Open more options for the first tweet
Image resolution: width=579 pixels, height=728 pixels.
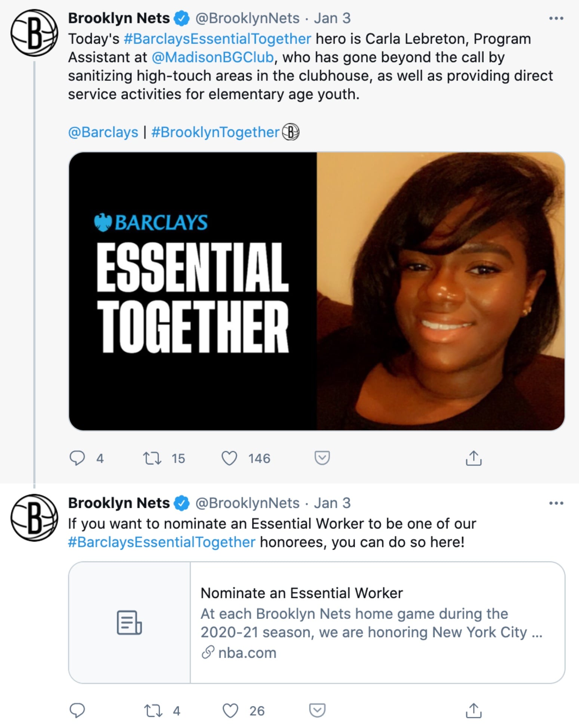point(556,18)
